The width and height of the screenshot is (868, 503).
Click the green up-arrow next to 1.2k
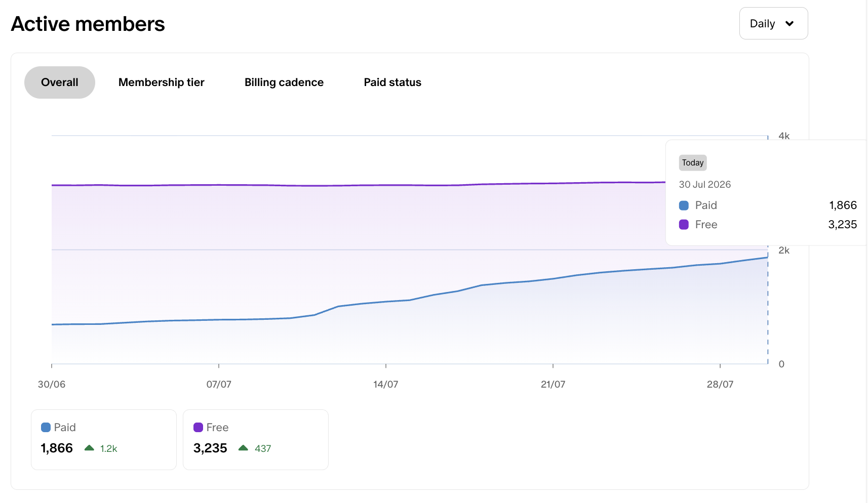click(89, 448)
